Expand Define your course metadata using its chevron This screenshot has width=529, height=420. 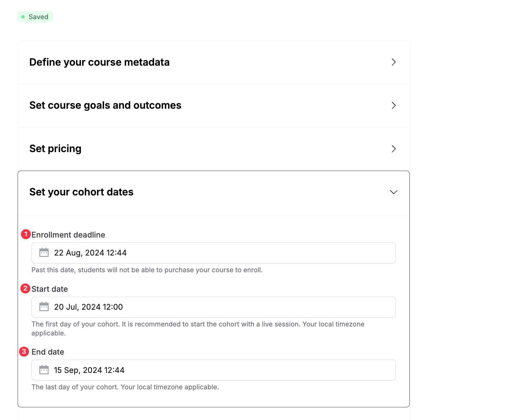point(394,62)
